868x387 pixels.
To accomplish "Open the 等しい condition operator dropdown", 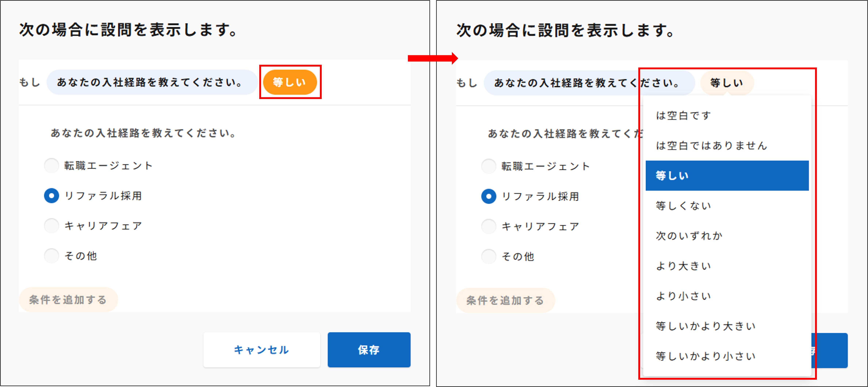I will point(290,82).
